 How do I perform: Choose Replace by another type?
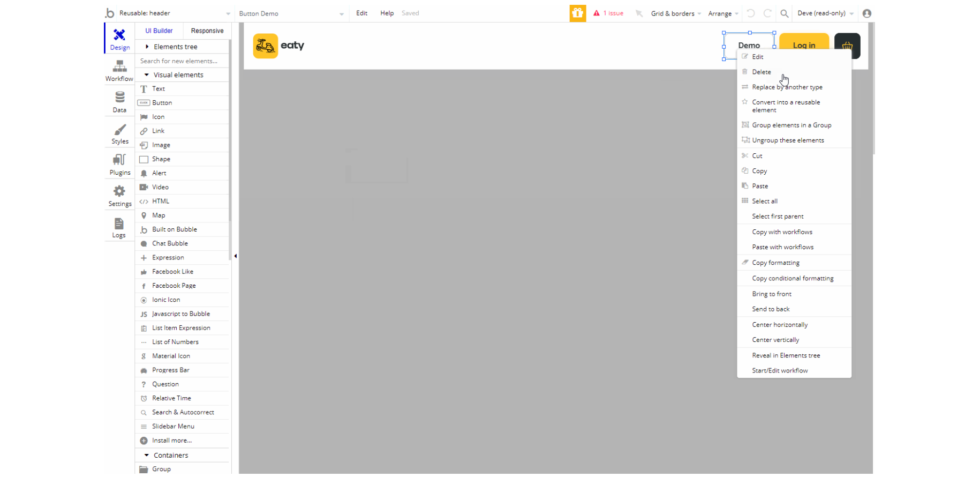(x=794, y=87)
